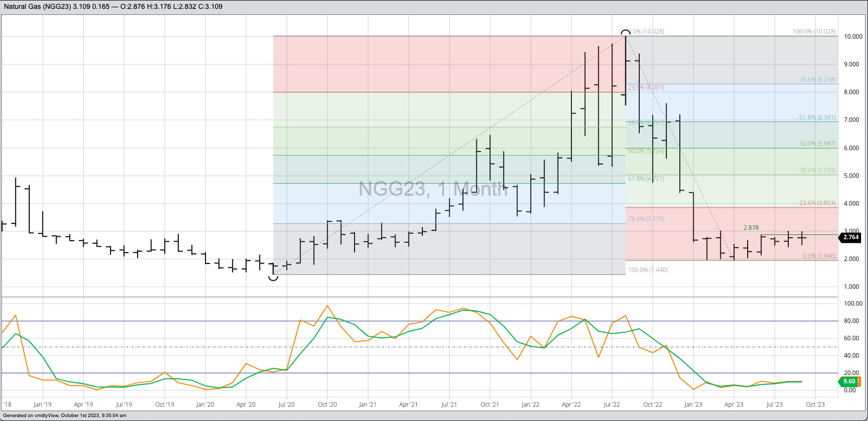
Task: Select the 0.0% (1.946) retracement label
Action: (818, 256)
